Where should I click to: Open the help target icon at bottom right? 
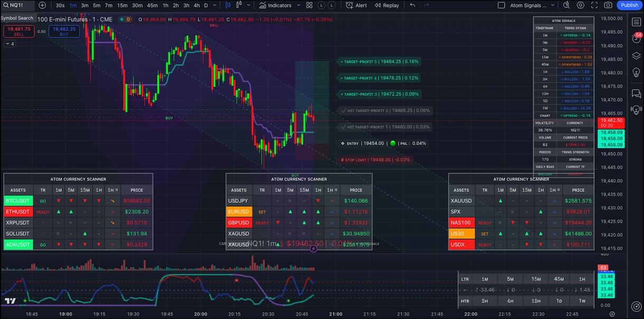point(637,306)
